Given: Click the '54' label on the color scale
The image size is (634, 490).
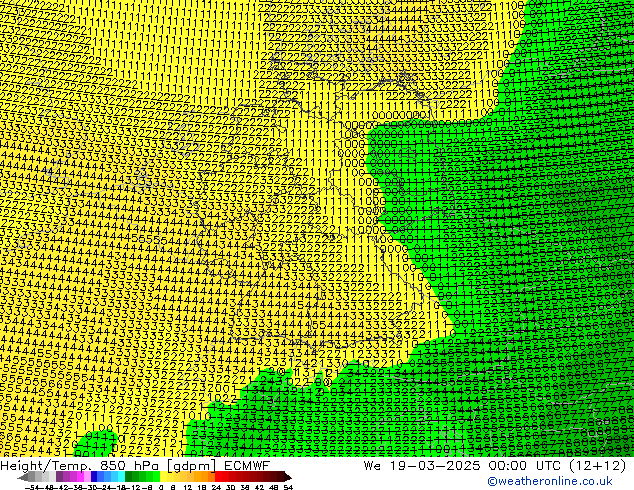Looking at the screenshot, I should pyautogui.click(x=288, y=488).
